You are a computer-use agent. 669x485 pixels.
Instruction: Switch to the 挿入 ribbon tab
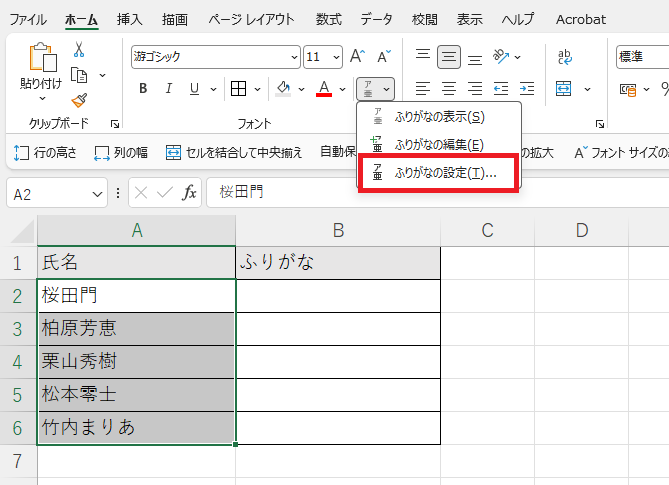click(x=129, y=19)
